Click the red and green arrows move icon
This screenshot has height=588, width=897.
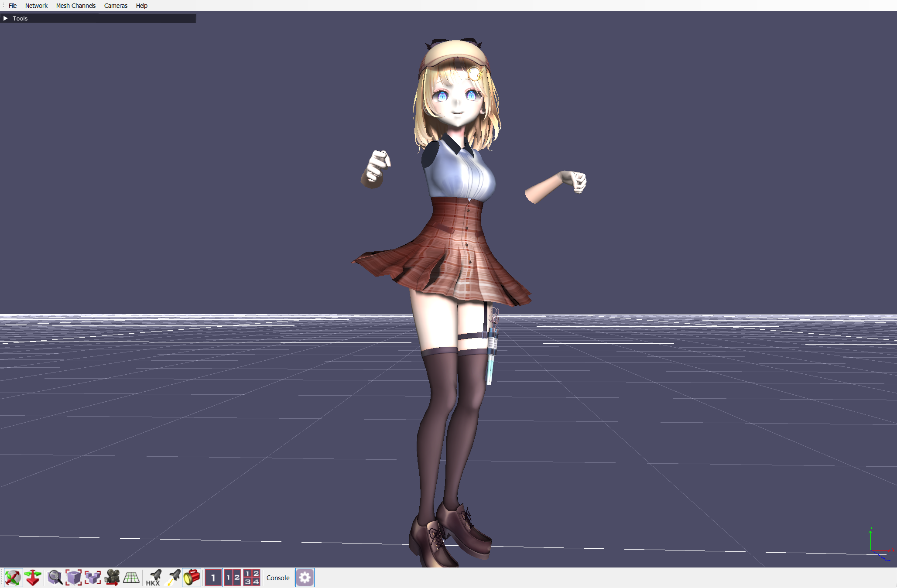pos(33,578)
